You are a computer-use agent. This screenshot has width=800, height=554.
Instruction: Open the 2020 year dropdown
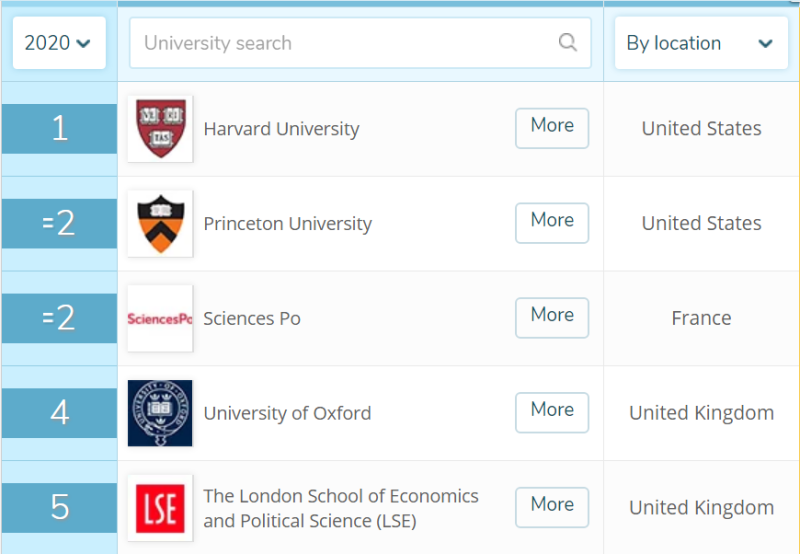pyautogui.click(x=58, y=43)
